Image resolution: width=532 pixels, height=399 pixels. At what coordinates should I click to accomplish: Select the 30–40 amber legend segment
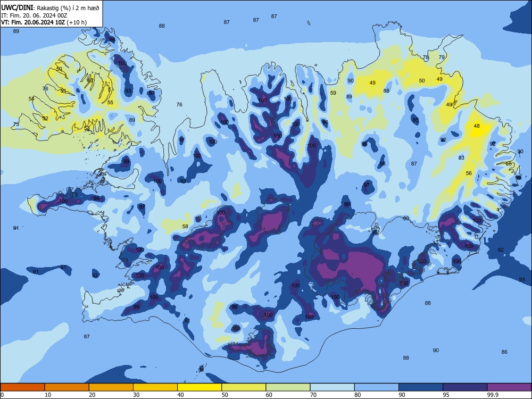[x=155, y=387]
